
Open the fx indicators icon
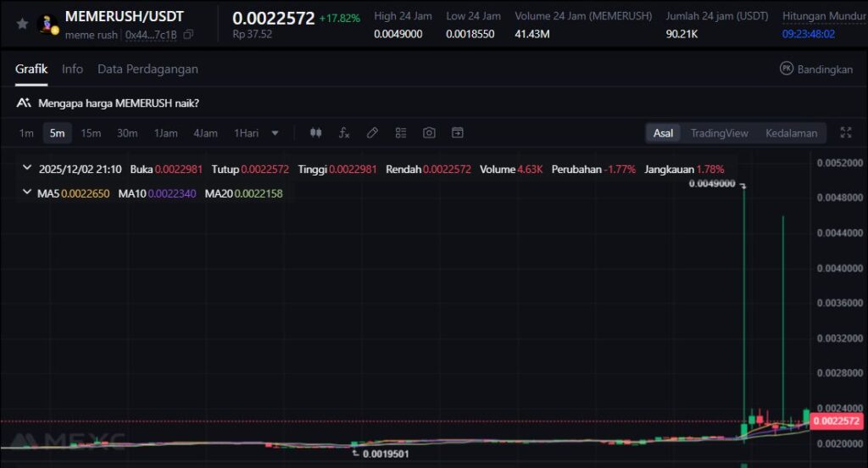pyautogui.click(x=344, y=133)
